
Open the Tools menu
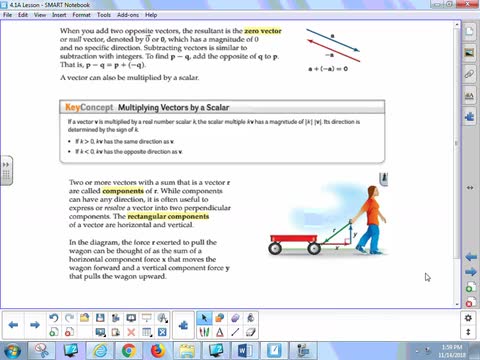click(x=104, y=15)
